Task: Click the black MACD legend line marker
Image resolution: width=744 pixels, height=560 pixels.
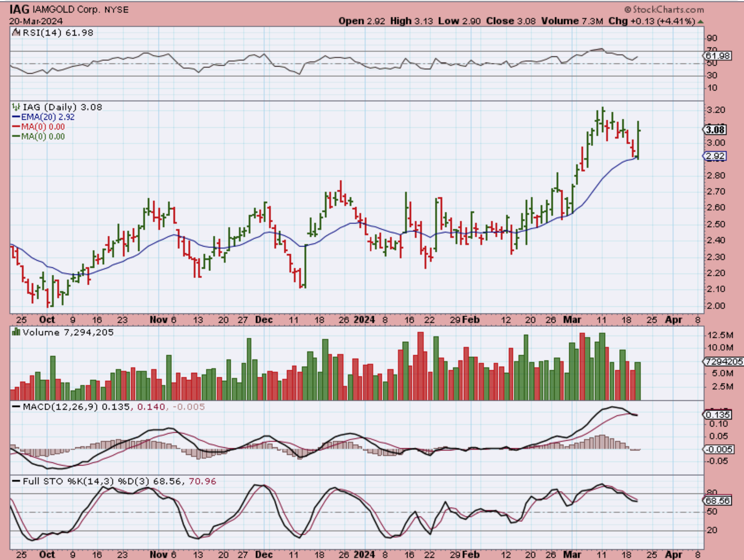Action: [x=16, y=406]
